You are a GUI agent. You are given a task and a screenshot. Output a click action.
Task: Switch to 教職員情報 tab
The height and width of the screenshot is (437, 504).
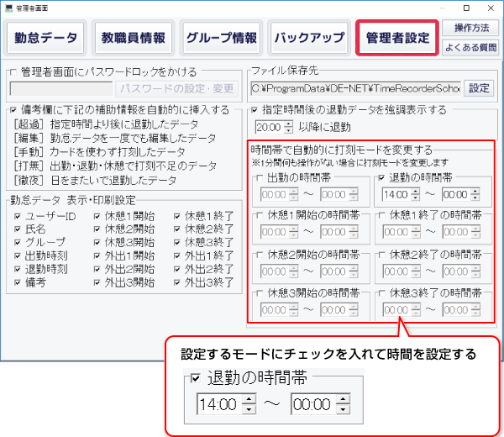pos(133,38)
